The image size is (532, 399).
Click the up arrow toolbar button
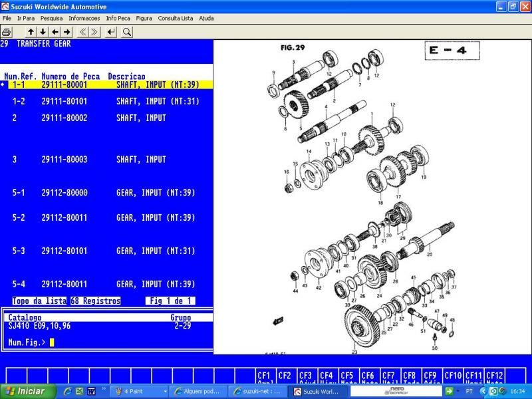click(x=31, y=32)
